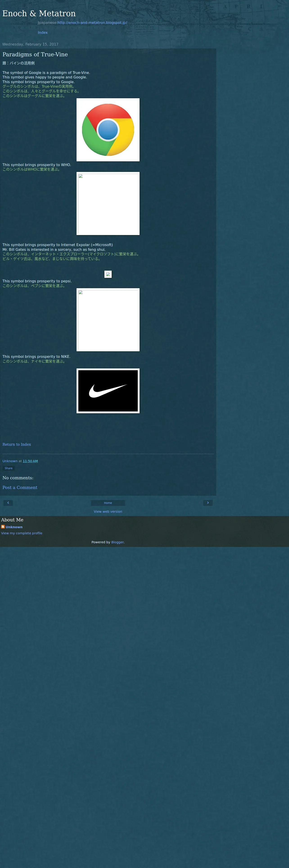Switch to View web version

click(x=108, y=512)
